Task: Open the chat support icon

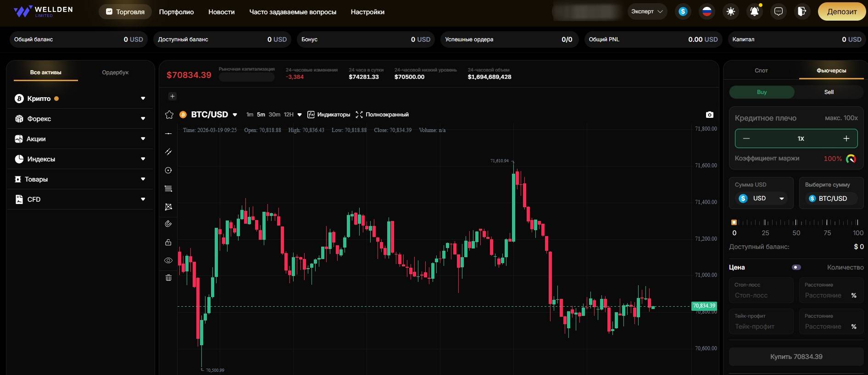Action: [778, 12]
